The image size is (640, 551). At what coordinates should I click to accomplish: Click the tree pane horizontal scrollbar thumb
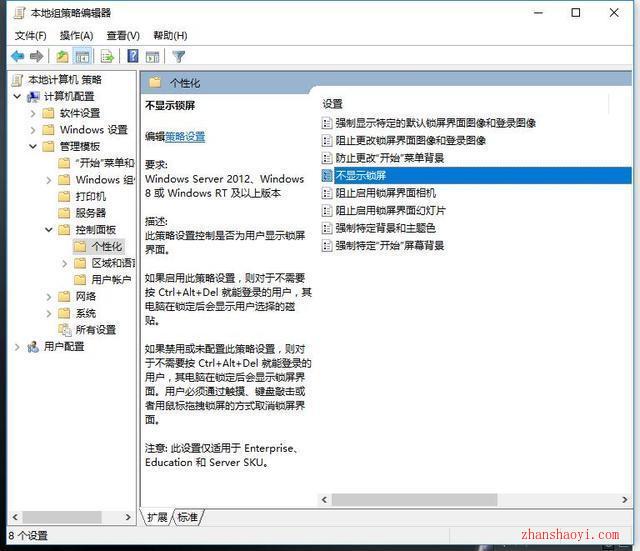tap(62, 518)
